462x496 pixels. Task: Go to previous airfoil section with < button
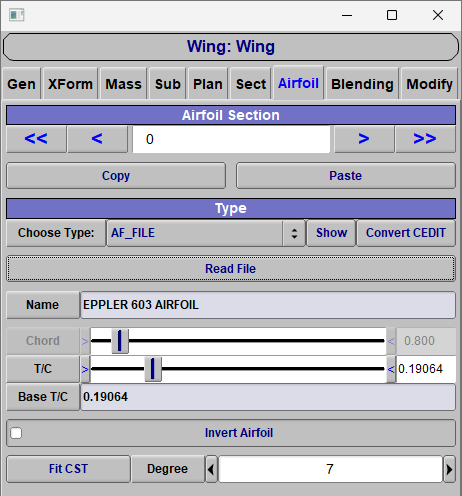click(97, 139)
